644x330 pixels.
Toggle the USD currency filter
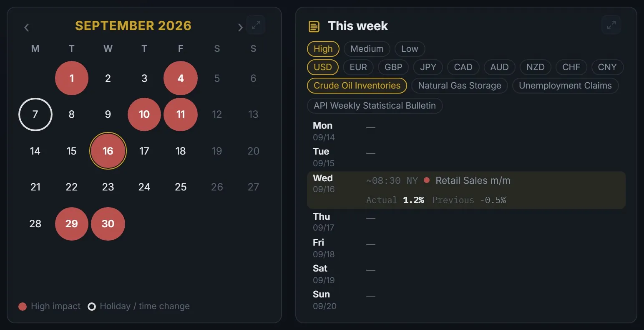(323, 67)
